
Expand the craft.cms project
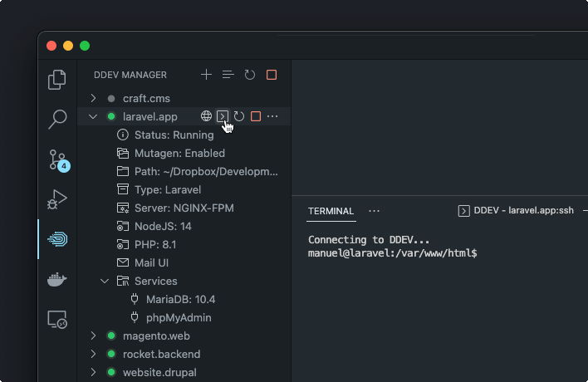94,98
